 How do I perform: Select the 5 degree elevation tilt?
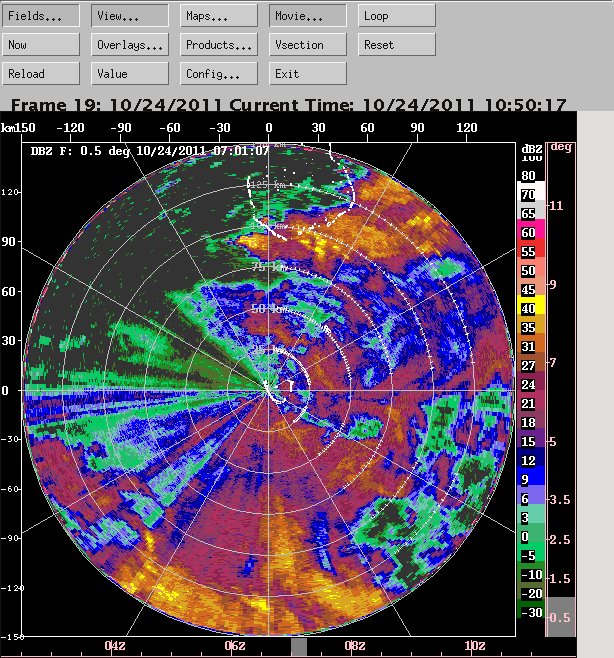[x=560, y=441]
